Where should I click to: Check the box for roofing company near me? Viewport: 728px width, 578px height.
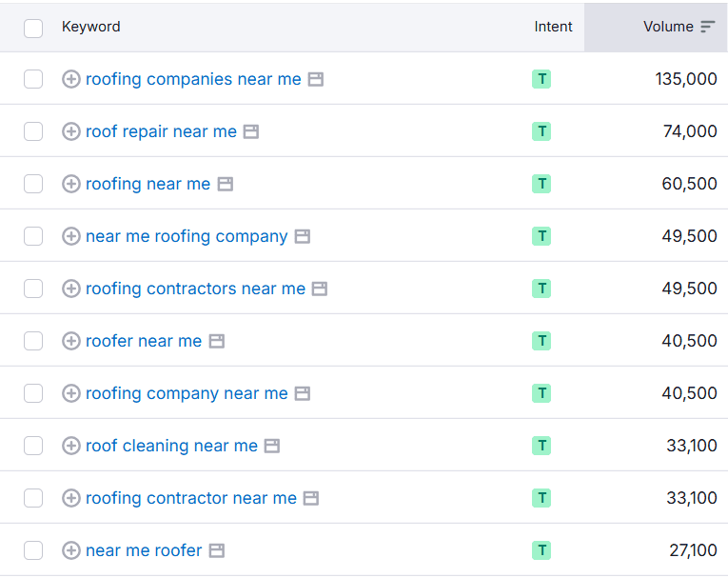[33, 393]
